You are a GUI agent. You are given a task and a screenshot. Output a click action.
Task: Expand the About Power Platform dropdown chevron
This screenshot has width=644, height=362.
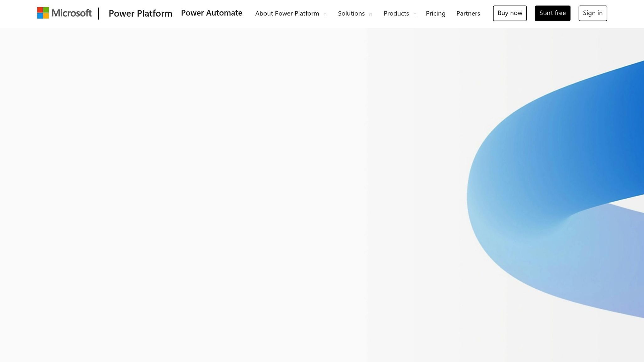(325, 14)
